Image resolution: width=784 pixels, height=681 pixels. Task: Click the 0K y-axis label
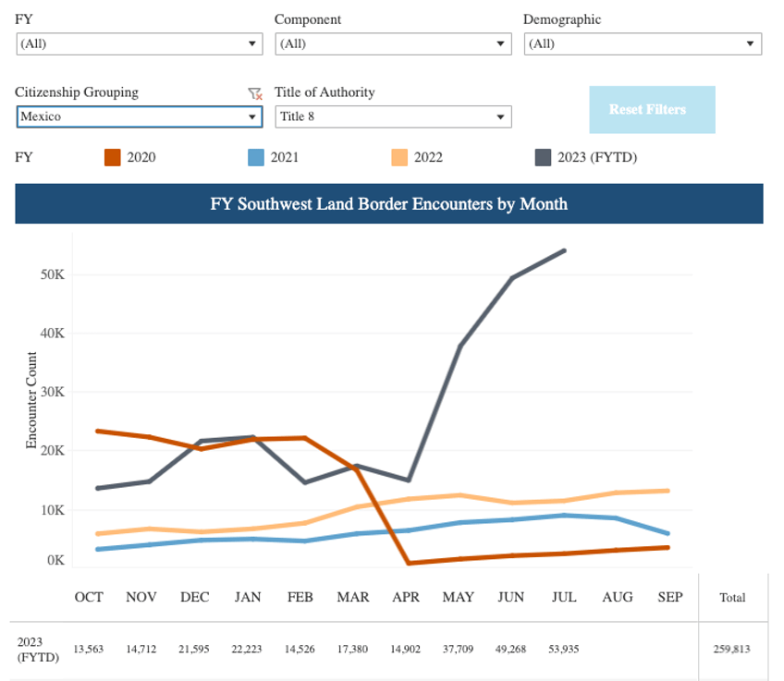55,561
